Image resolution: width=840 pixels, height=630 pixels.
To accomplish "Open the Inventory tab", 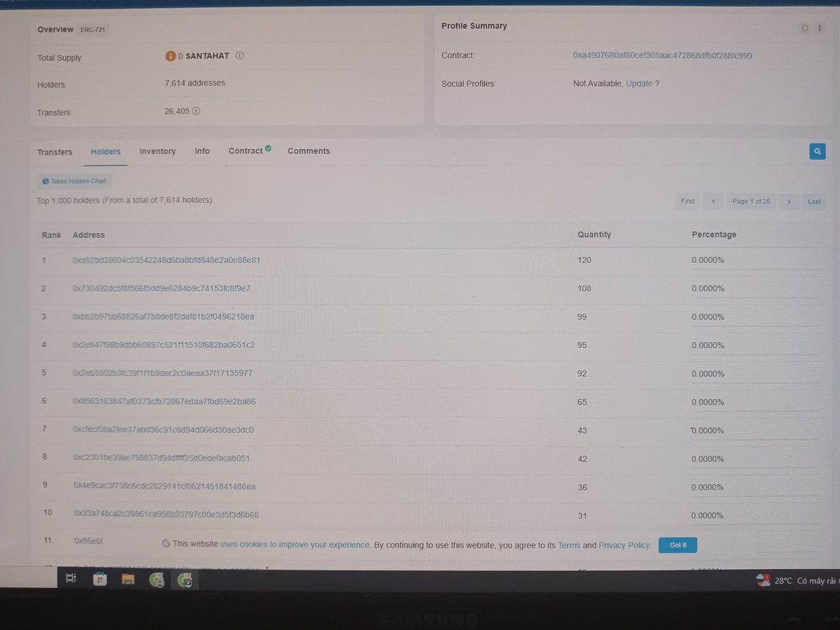I will 157,151.
